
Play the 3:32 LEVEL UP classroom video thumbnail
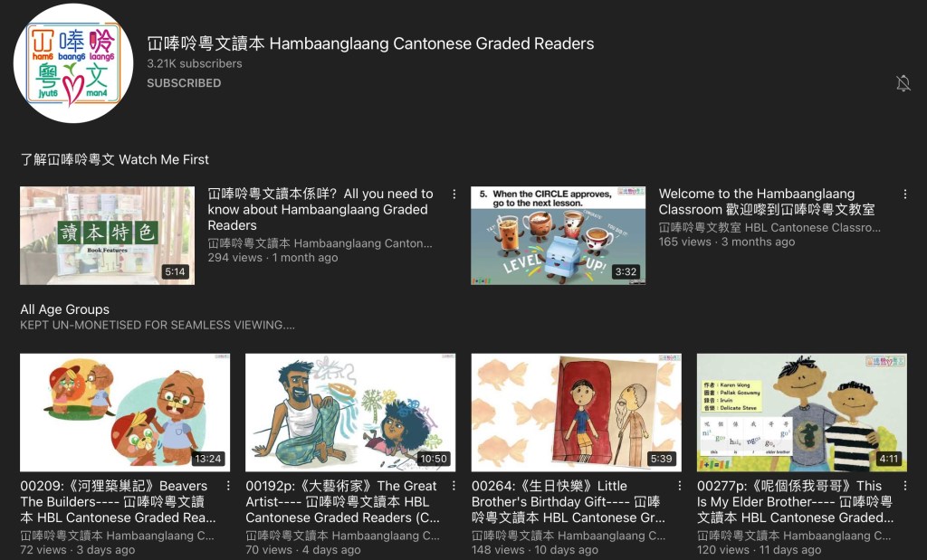coord(558,236)
